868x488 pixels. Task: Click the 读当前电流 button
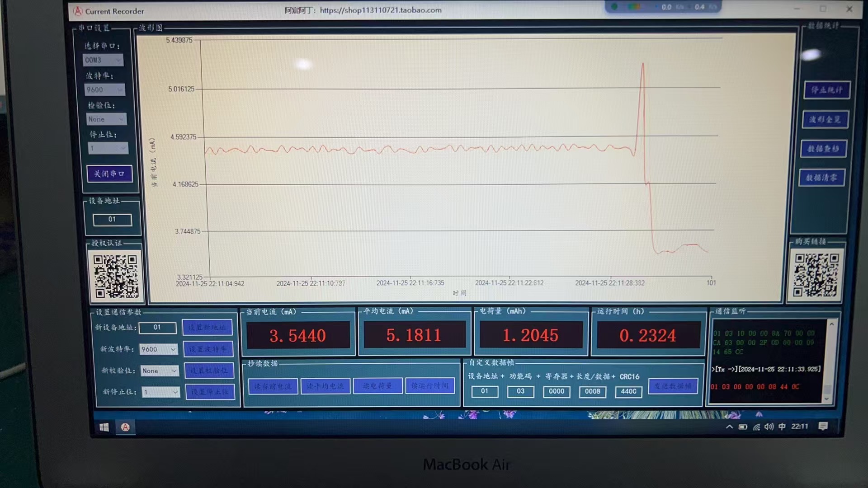coord(273,386)
